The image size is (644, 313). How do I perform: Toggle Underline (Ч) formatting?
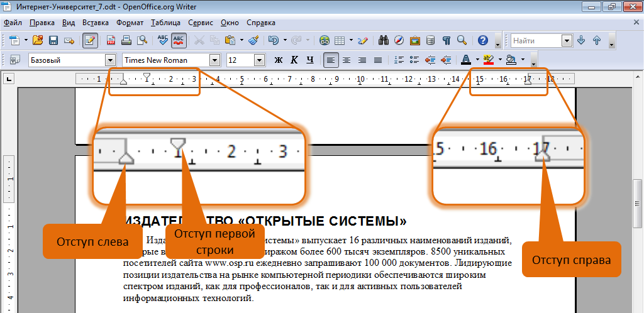309,60
